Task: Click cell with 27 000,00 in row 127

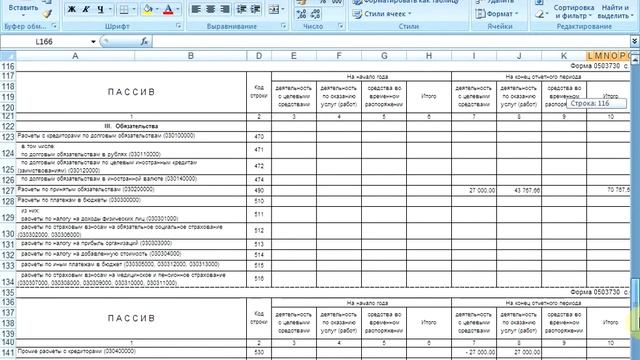Action: click(474, 190)
